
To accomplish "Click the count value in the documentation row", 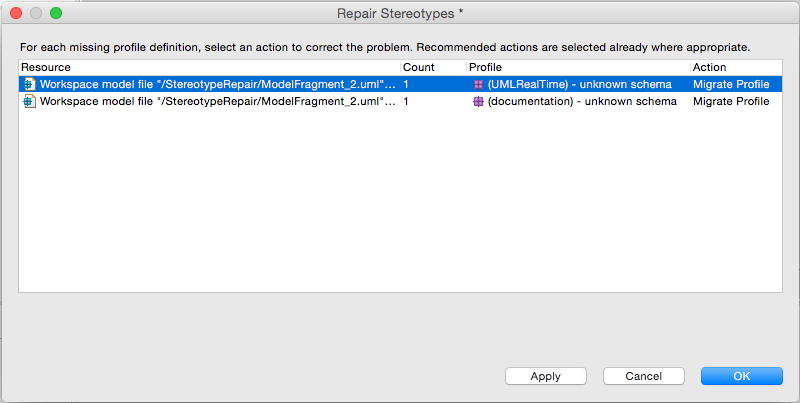I will (406, 102).
